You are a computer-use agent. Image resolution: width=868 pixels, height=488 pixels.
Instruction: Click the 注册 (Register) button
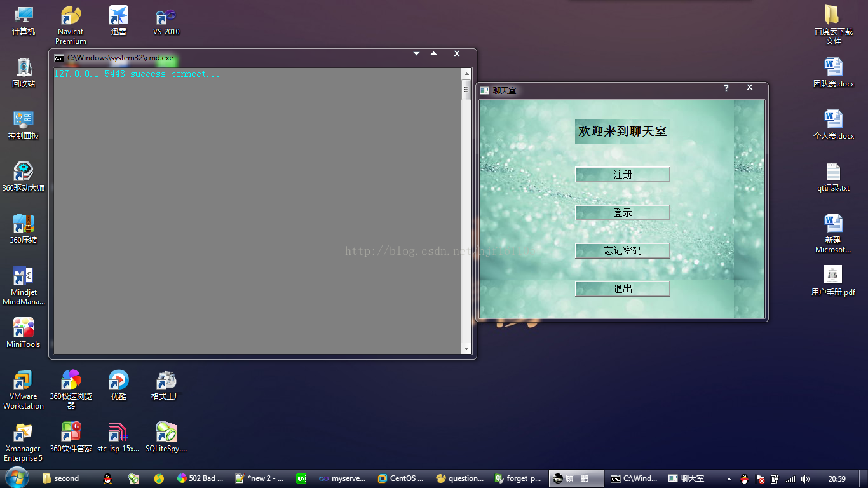pos(622,175)
